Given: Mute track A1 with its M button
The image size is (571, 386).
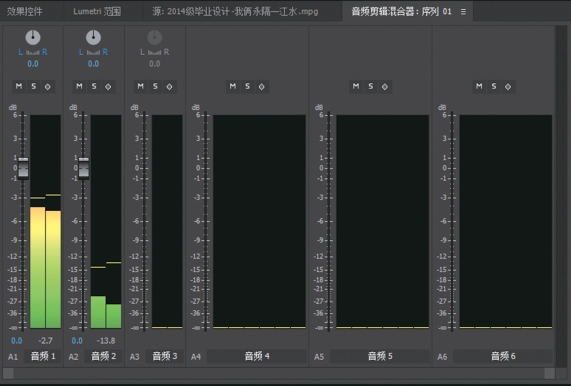Looking at the screenshot, I should pyautogui.click(x=19, y=86).
